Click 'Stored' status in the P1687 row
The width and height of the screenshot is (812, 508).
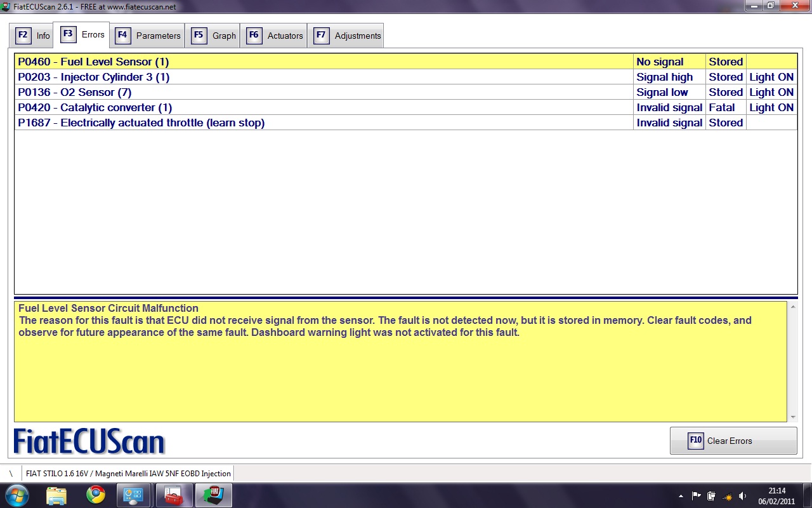click(x=726, y=123)
